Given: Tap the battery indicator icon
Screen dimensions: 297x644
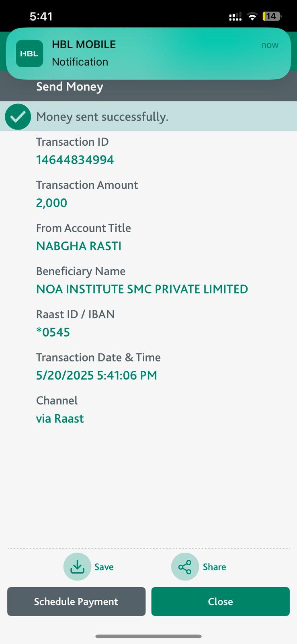Looking at the screenshot, I should click(x=272, y=17).
